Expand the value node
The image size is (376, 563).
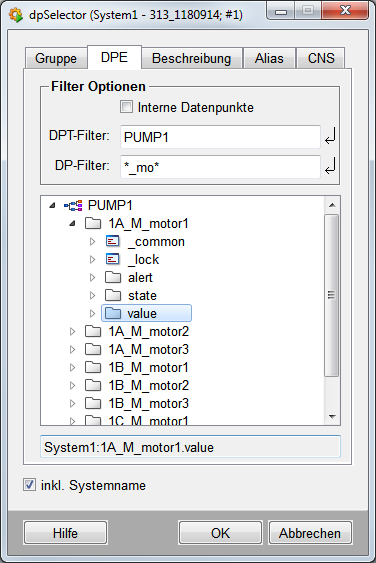click(x=92, y=313)
